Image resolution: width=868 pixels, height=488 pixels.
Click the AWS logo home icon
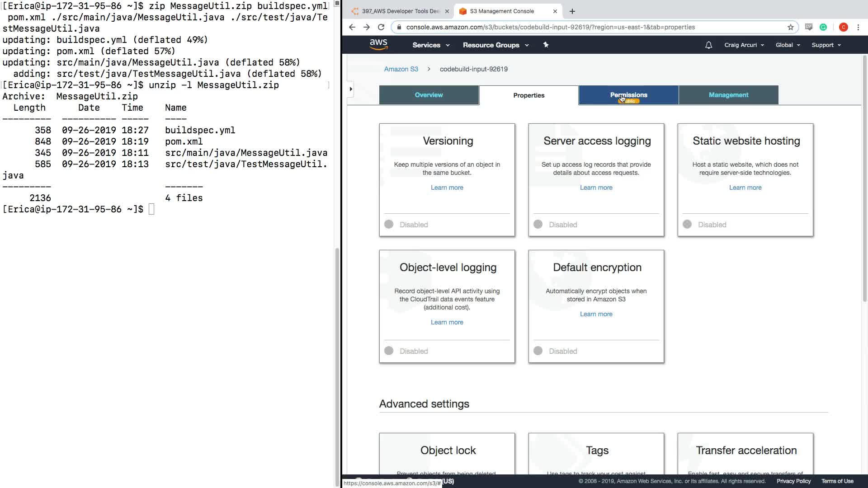click(378, 44)
